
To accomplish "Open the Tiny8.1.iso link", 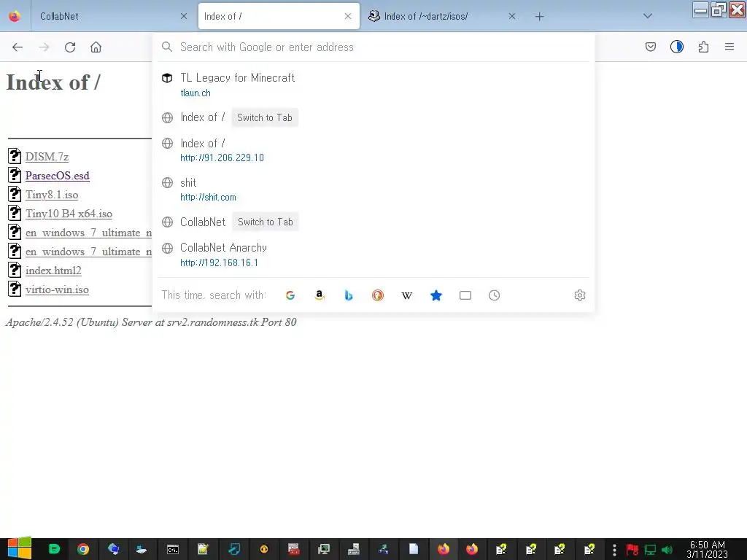I will click(52, 195).
